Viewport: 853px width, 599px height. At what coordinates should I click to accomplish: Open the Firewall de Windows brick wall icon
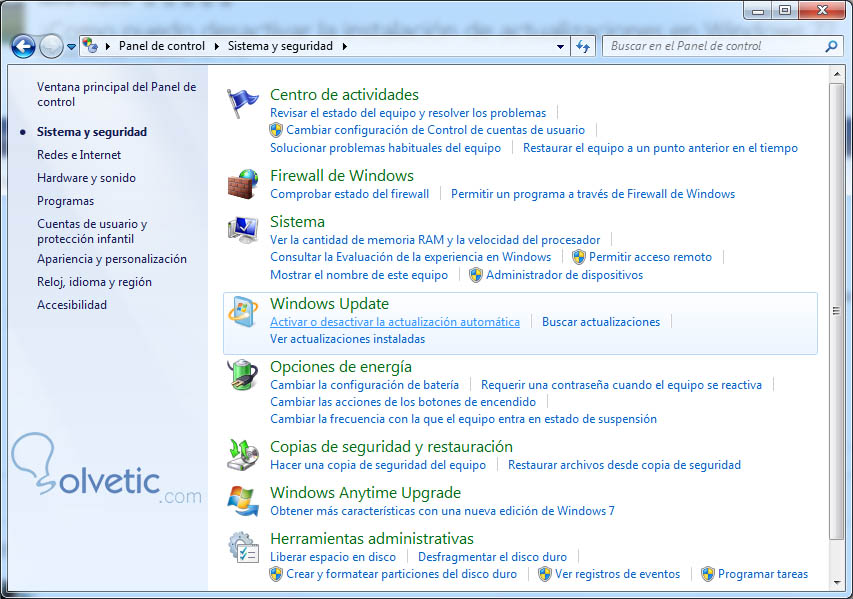pos(243,184)
